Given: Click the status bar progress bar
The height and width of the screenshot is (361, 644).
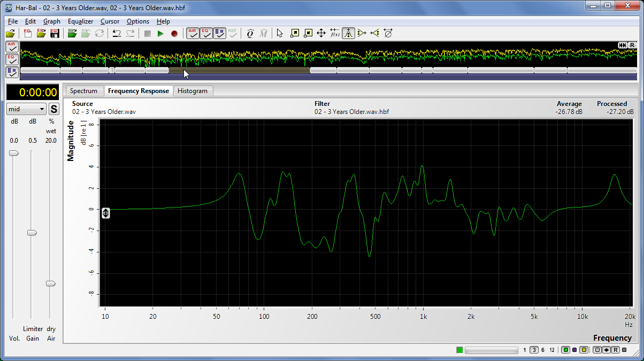Looking at the screenshot, I should (x=492, y=350).
